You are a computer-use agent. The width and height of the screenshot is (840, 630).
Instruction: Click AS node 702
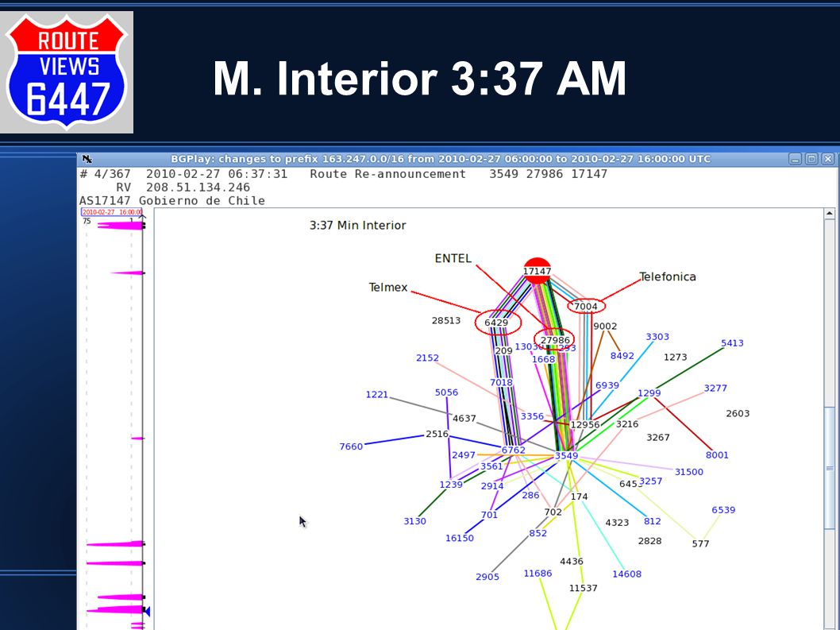point(553,512)
